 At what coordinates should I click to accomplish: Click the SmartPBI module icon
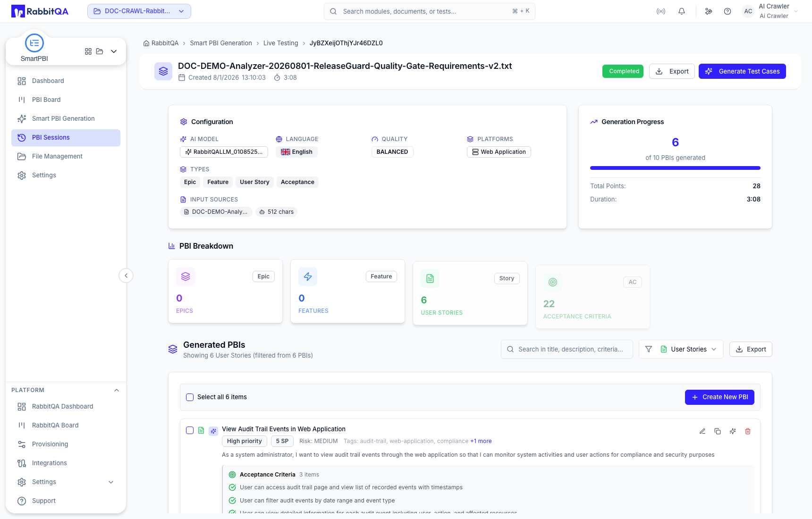[x=34, y=43]
